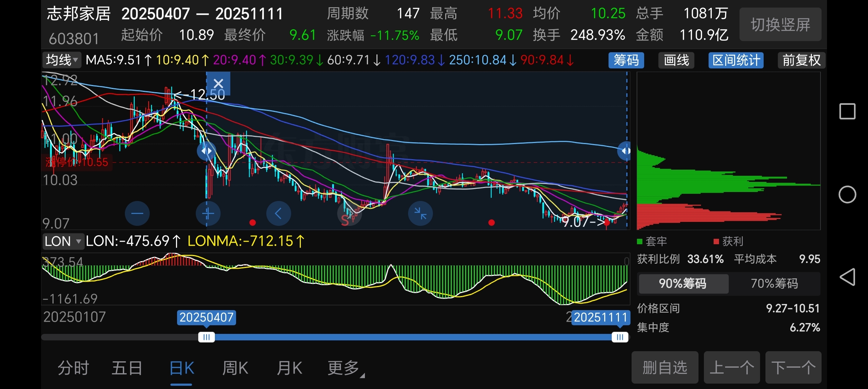The height and width of the screenshot is (389, 868).
Task: Toggle the 筹码 chip distribution panel
Action: 626,60
